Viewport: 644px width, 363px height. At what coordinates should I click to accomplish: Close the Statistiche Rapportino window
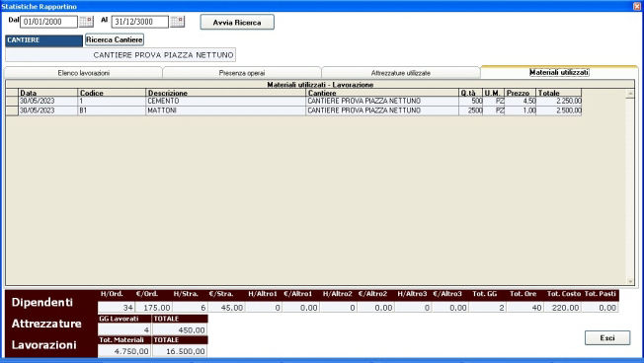click(x=637, y=6)
